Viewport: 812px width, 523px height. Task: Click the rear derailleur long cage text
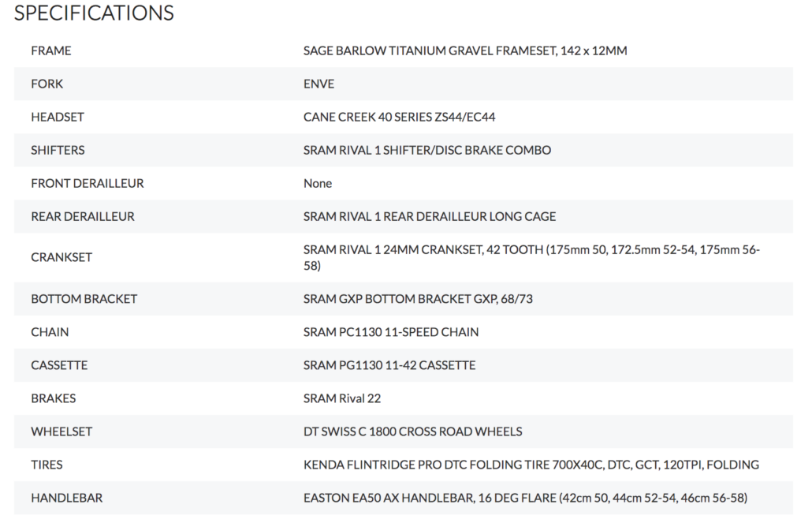point(430,217)
